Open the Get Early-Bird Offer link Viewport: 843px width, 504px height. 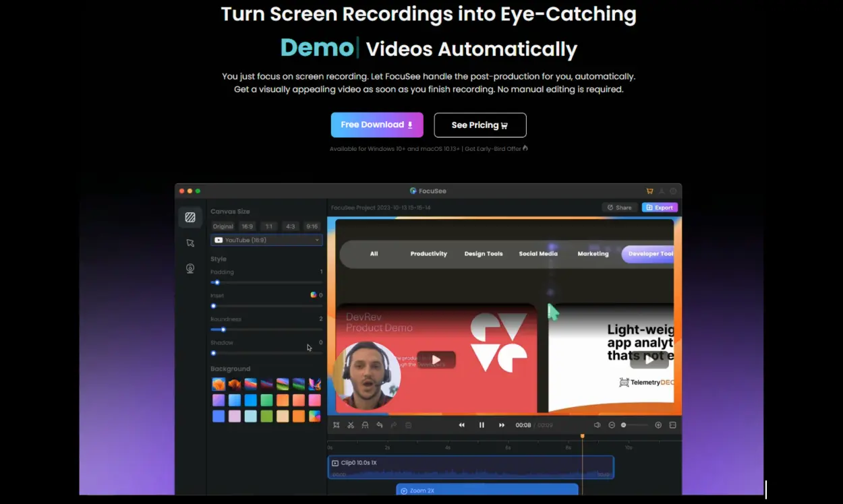tap(496, 148)
